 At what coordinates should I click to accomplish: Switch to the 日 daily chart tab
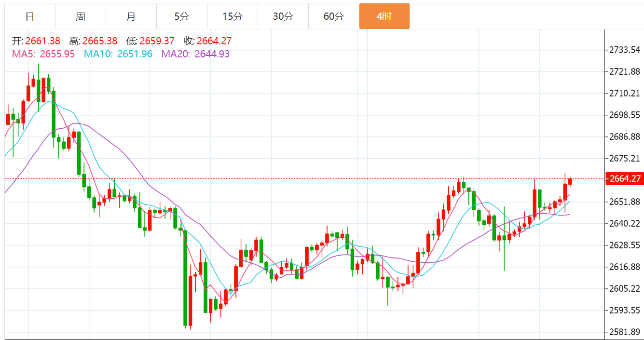[30, 16]
